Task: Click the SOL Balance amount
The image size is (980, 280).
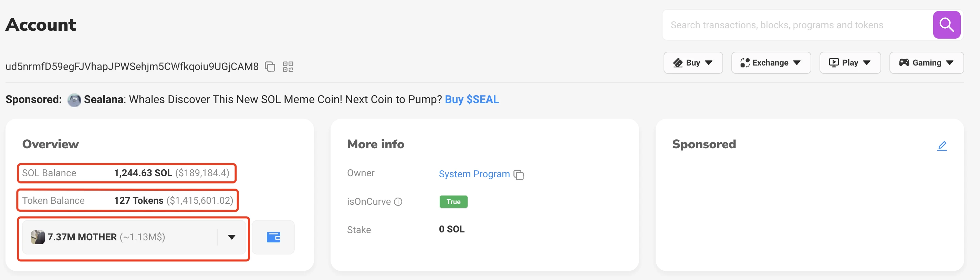Action: pyautogui.click(x=143, y=173)
